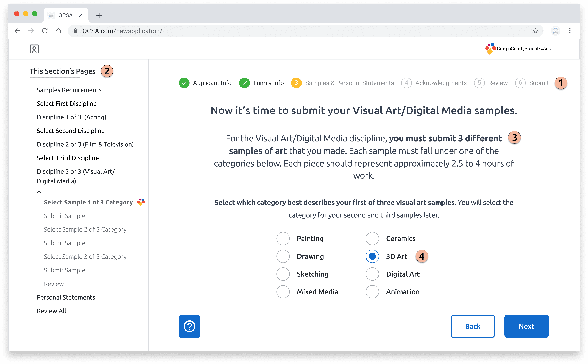Open Submit Sample under Sample 1 category
Viewport: 588px width, 364px height.
[64, 216]
